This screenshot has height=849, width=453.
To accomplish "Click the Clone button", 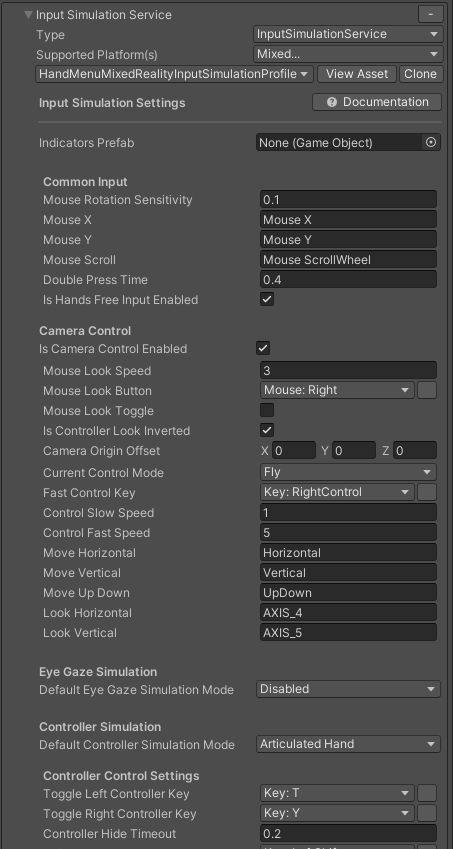I will (421, 74).
